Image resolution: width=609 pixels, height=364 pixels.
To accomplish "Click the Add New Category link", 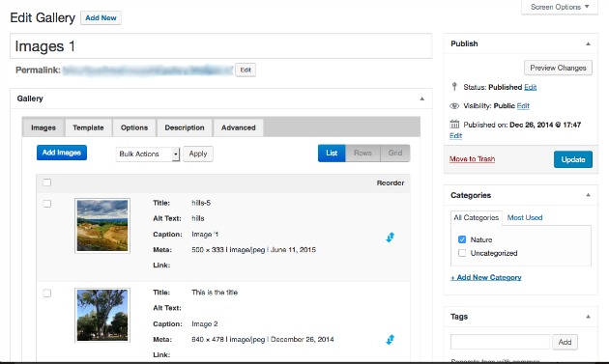I will coord(486,277).
